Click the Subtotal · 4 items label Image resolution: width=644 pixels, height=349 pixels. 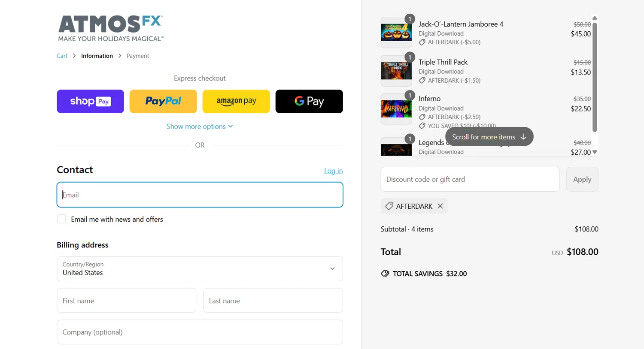point(407,229)
